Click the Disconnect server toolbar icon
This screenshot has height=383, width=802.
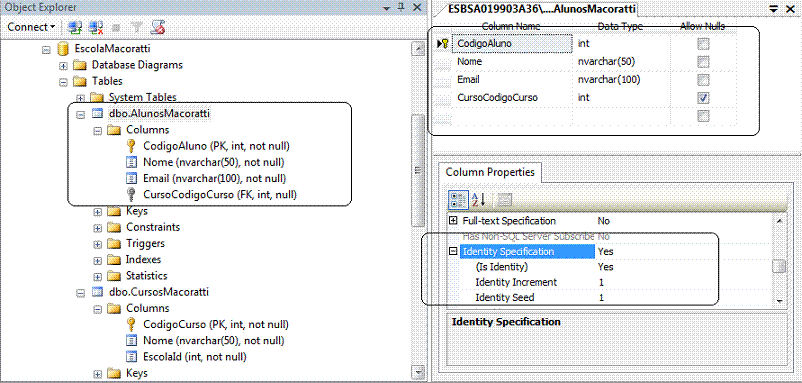pyautogui.click(x=96, y=27)
